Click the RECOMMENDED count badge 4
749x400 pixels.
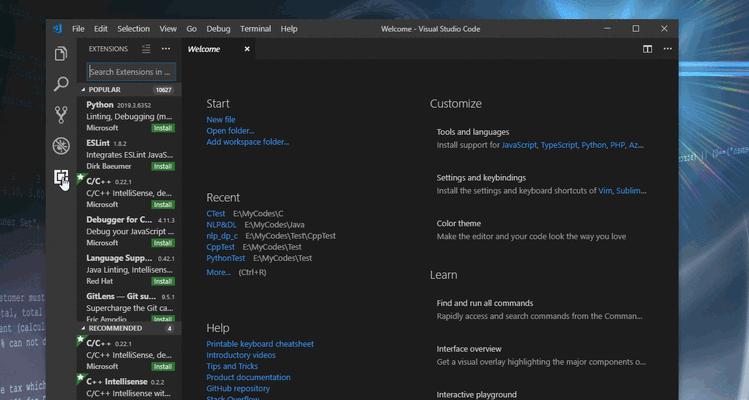pyautogui.click(x=169, y=329)
